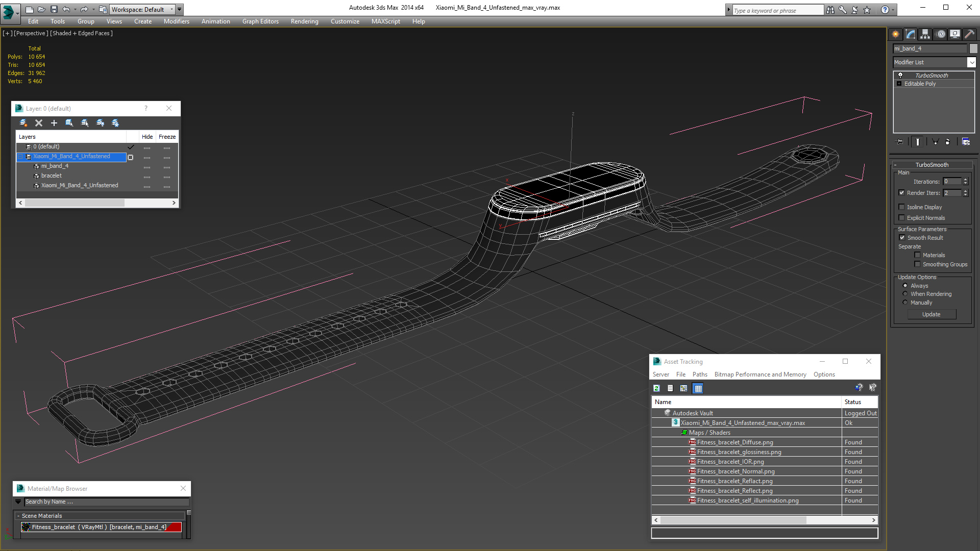Open the Workspace Default dropdown
980x551 pixels.
[x=143, y=9]
